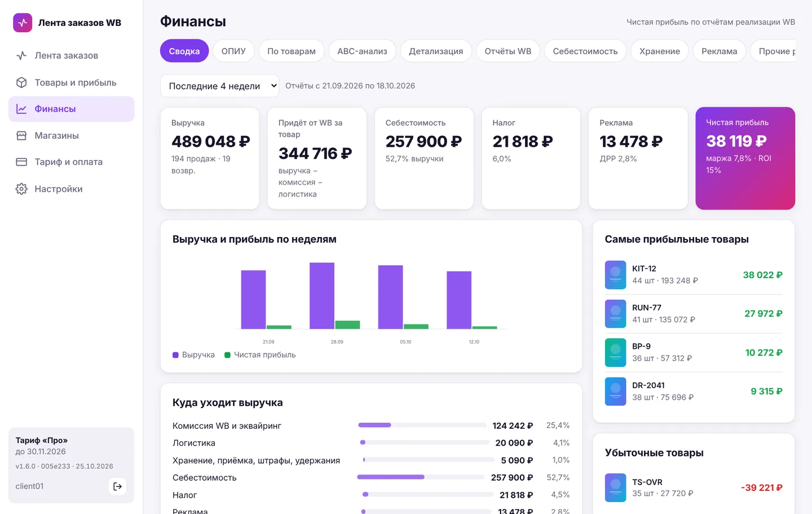Viewport: 812px width, 514px height.
Task: Click the Тариф «Про» plan label
Action: 42,440
